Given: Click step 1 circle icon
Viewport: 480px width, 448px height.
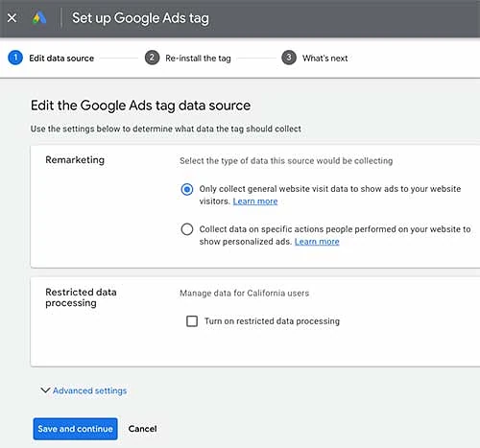Looking at the screenshot, I should pyautogui.click(x=15, y=58).
